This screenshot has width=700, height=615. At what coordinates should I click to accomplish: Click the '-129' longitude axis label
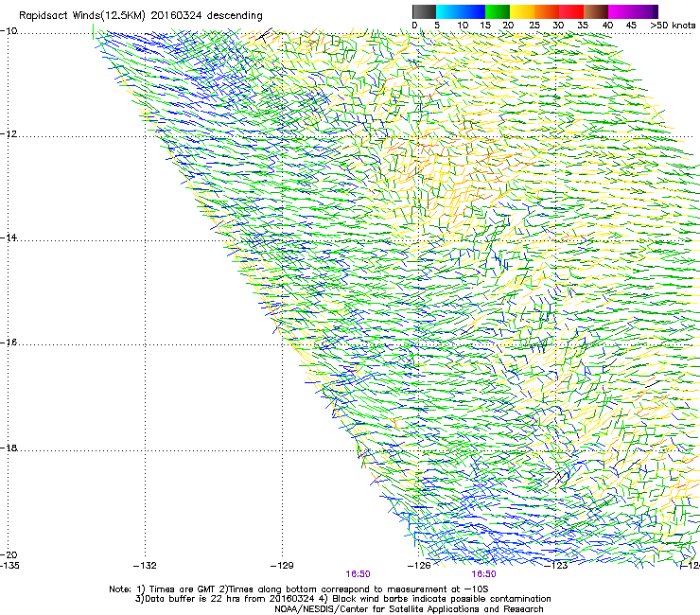coord(282,566)
